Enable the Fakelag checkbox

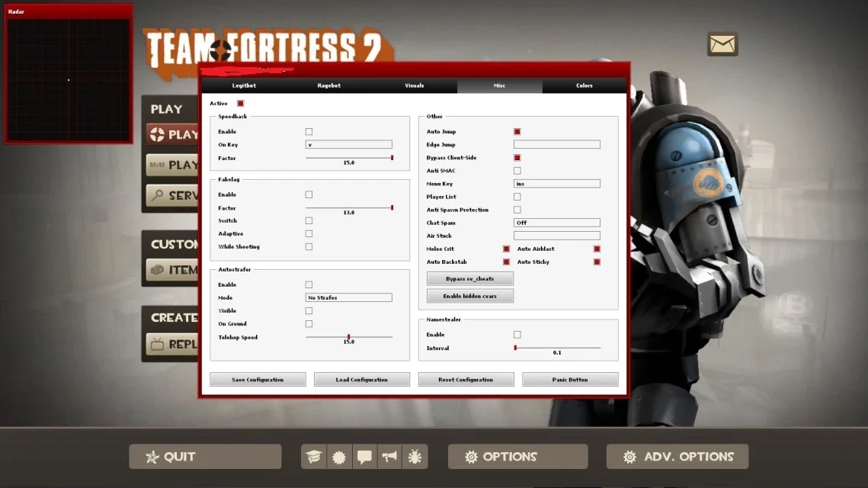(x=309, y=194)
